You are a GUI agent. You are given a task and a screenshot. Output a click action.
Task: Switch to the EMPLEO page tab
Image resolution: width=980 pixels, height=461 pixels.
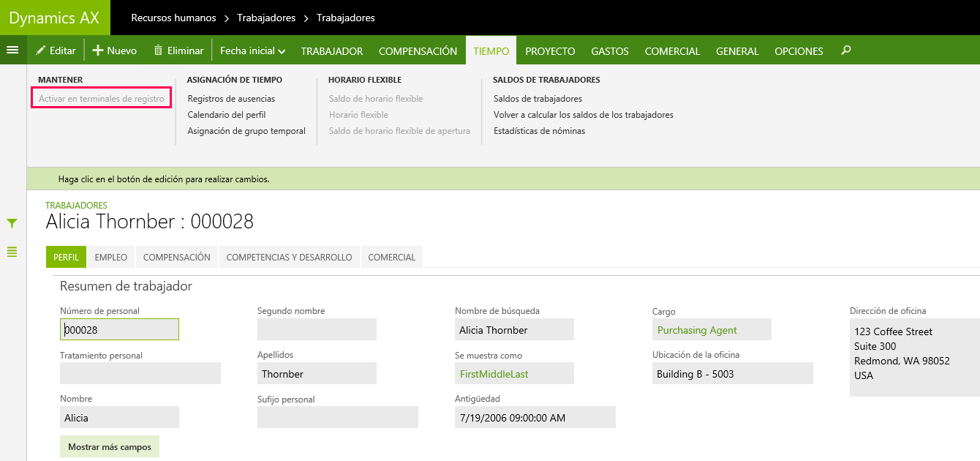[x=111, y=257]
